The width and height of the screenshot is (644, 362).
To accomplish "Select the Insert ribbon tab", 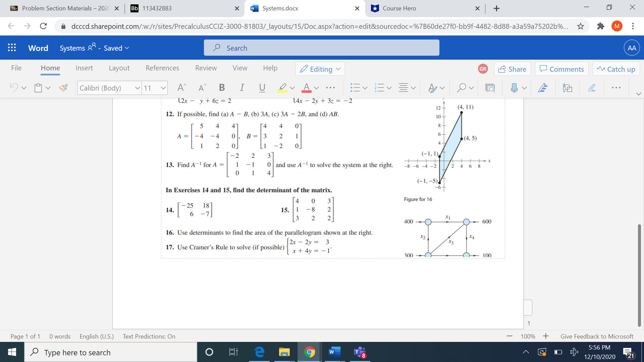I will click(x=85, y=69).
